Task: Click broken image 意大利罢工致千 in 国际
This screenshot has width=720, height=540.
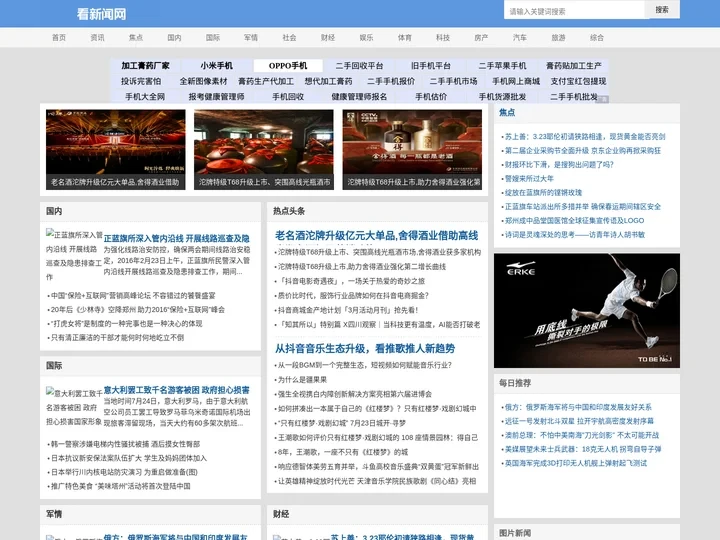Action: click(x=74, y=407)
